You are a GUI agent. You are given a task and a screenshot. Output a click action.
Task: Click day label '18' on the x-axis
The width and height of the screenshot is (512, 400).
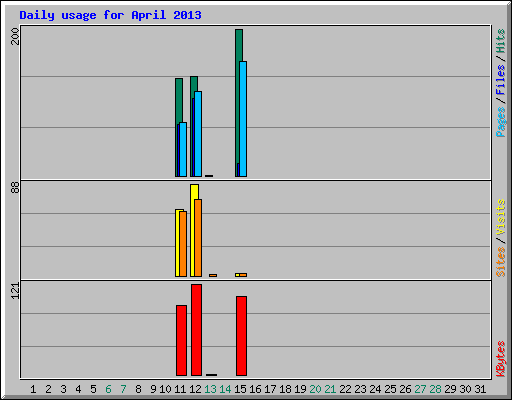tap(285, 389)
